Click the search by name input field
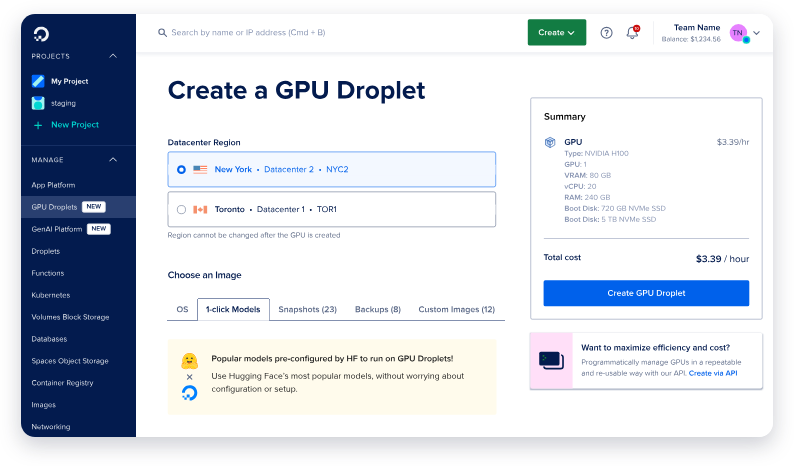 pos(248,33)
